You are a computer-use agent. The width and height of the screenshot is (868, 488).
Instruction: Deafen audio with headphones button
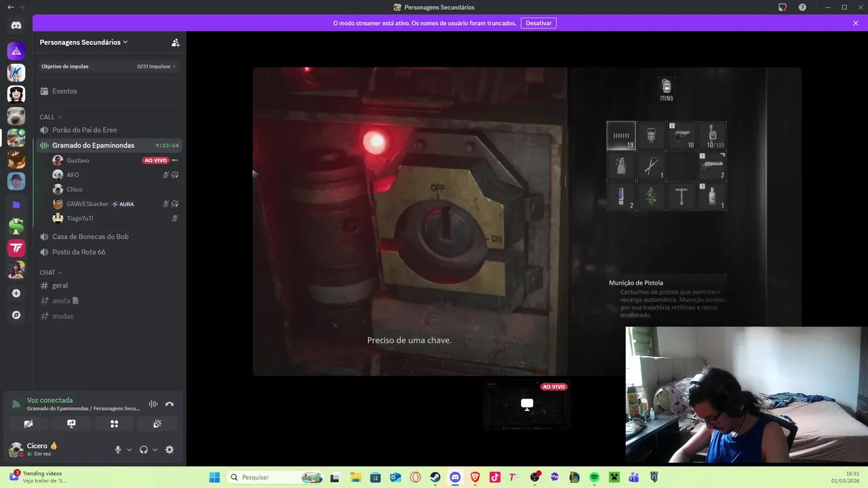coord(144,449)
